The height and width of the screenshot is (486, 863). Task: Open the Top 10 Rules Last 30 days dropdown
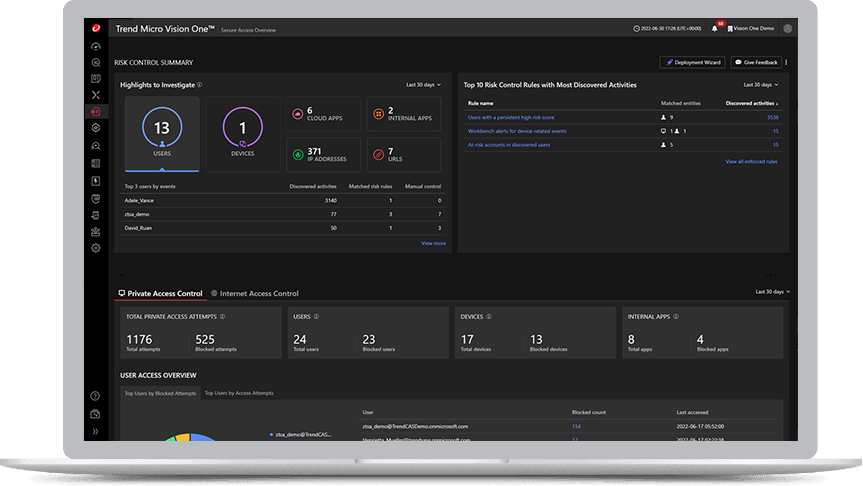pos(761,85)
